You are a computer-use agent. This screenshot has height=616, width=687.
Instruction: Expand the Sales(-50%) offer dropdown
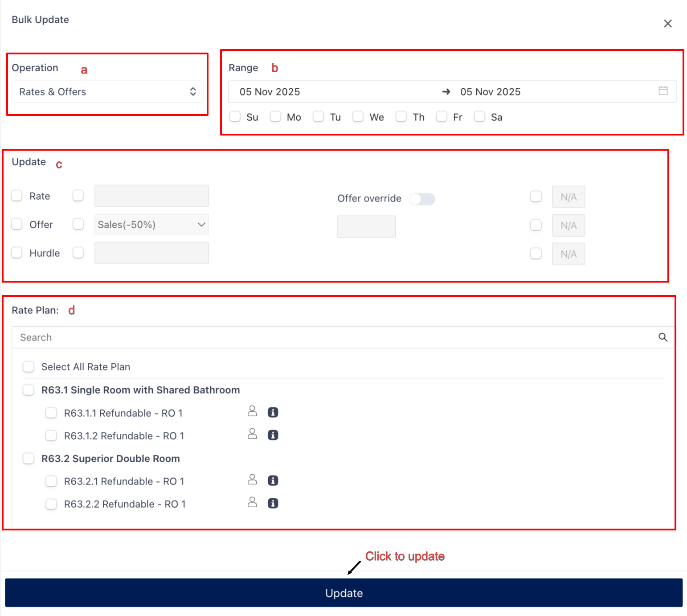(151, 225)
